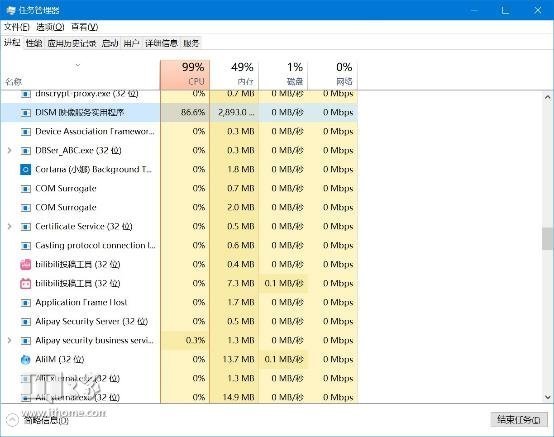554x437 pixels.
Task: Click the 结束任务 button
Action: pyautogui.click(x=518, y=420)
